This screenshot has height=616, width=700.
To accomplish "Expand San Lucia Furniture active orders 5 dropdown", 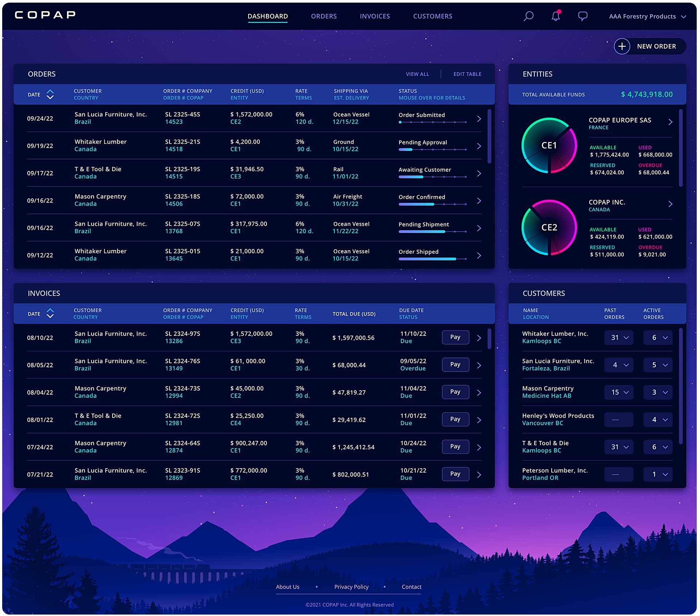I will coord(658,365).
